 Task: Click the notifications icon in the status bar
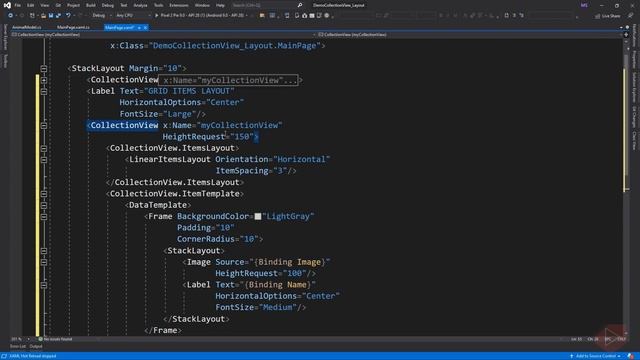click(631, 356)
